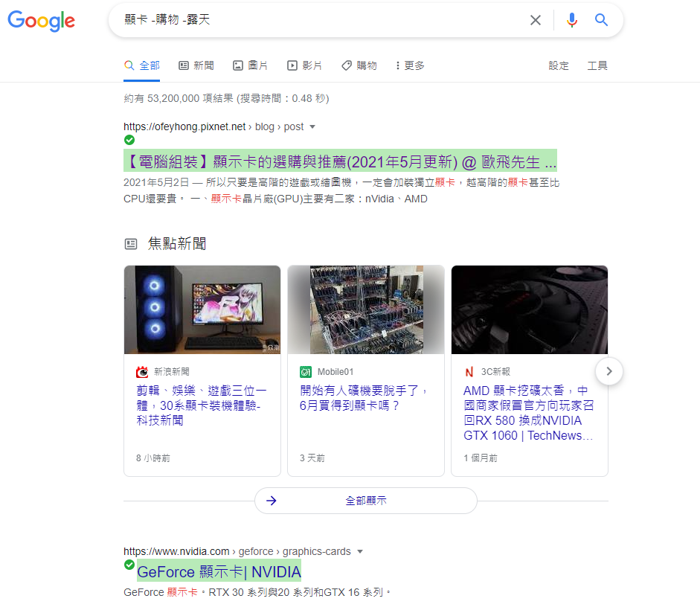Click next arrow on news carousel
Image resolution: width=700 pixels, height=613 pixels.
pyautogui.click(x=609, y=371)
